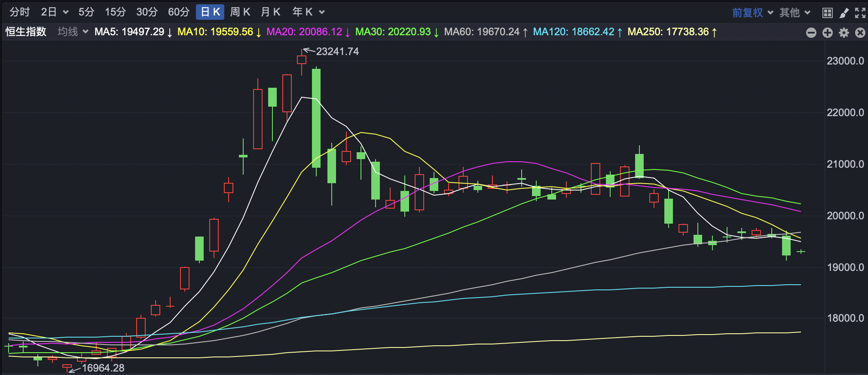Image resolution: width=868 pixels, height=375 pixels.
Task: Open the 其他 options dropdown
Action: tap(795, 13)
